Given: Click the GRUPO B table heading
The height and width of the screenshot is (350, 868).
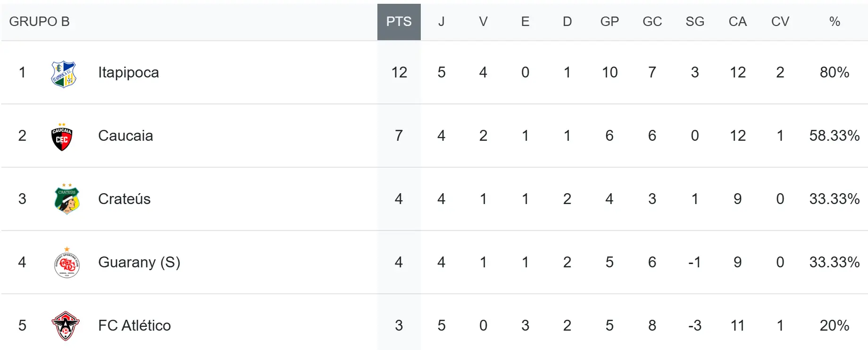Looking at the screenshot, I should pos(39,22).
